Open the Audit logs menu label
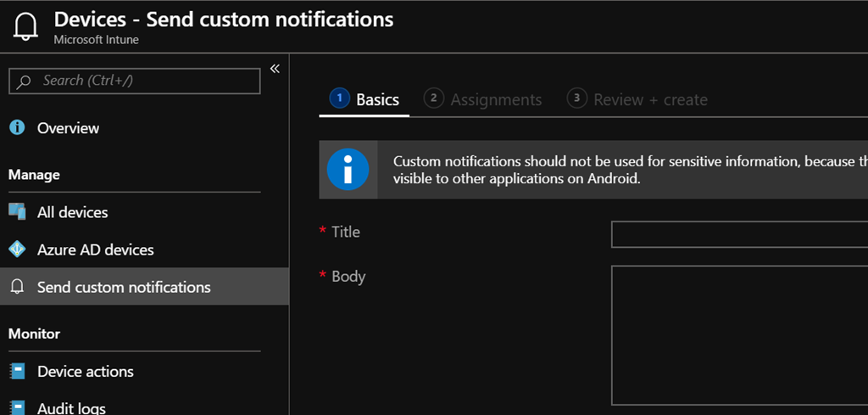Screen dimensions: 868x415 pos(71,407)
